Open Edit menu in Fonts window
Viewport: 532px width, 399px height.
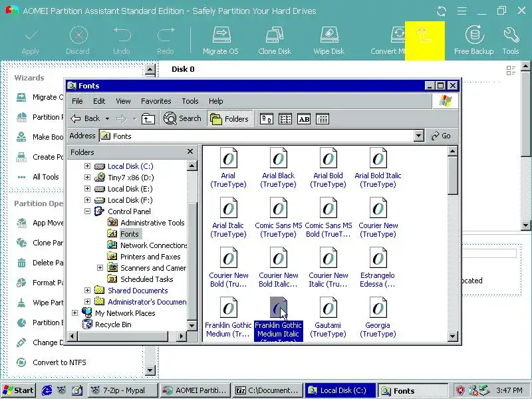(x=99, y=101)
